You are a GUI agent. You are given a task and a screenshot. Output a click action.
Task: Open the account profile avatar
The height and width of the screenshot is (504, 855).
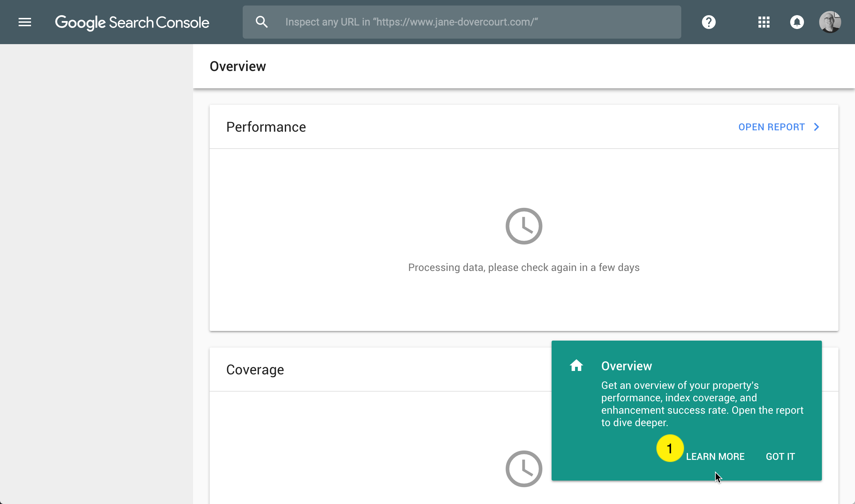tap(830, 22)
